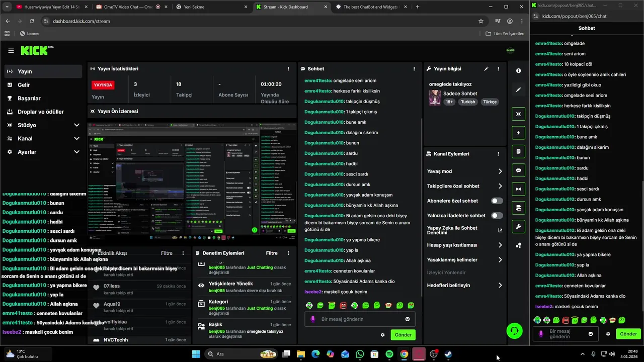The width and height of the screenshot is (644, 362).
Task: Focus the popout chat message field
Action: 566,334
